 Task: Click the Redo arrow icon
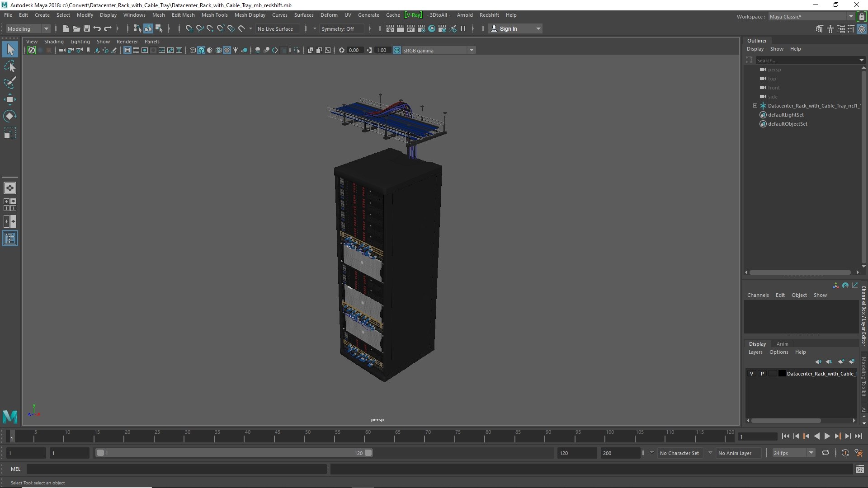(x=108, y=28)
